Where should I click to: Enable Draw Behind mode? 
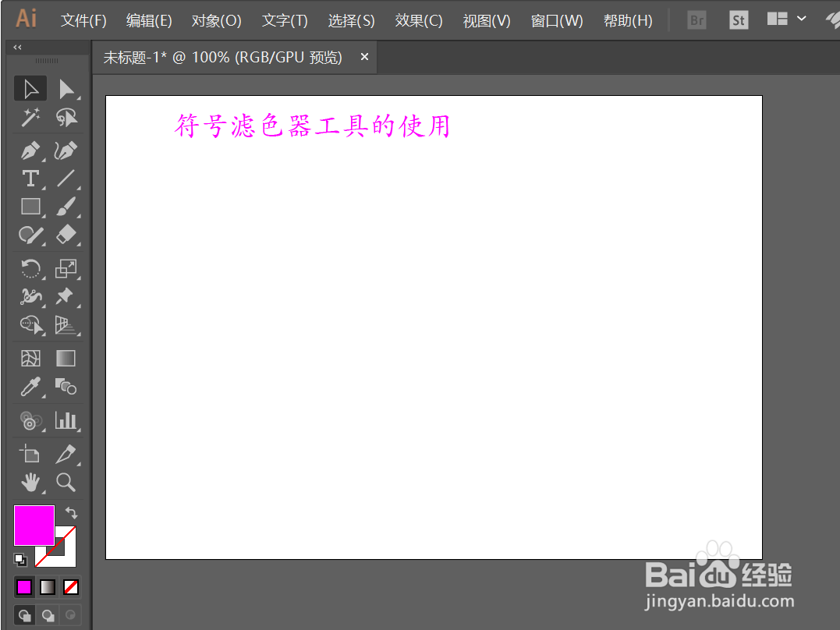tap(48, 615)
